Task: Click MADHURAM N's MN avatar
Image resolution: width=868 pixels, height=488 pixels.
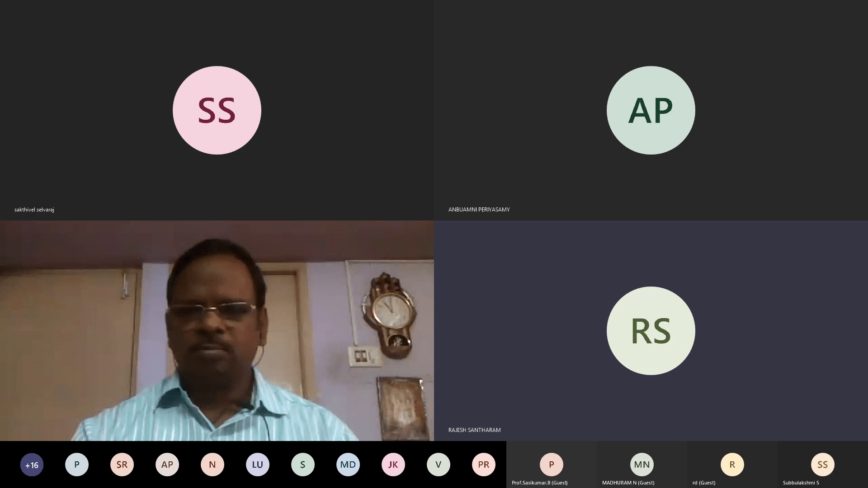Action: (642, 465)
